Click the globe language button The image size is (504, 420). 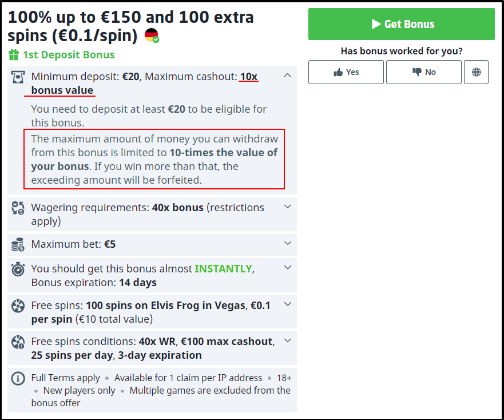tap(476, 72)
